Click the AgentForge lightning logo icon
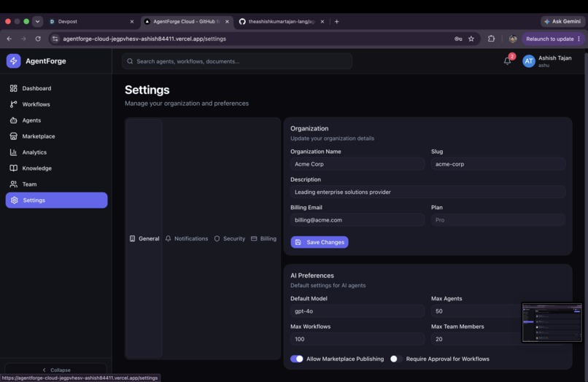The height and width of the screenshot is (382, 588). click(14, 61)
